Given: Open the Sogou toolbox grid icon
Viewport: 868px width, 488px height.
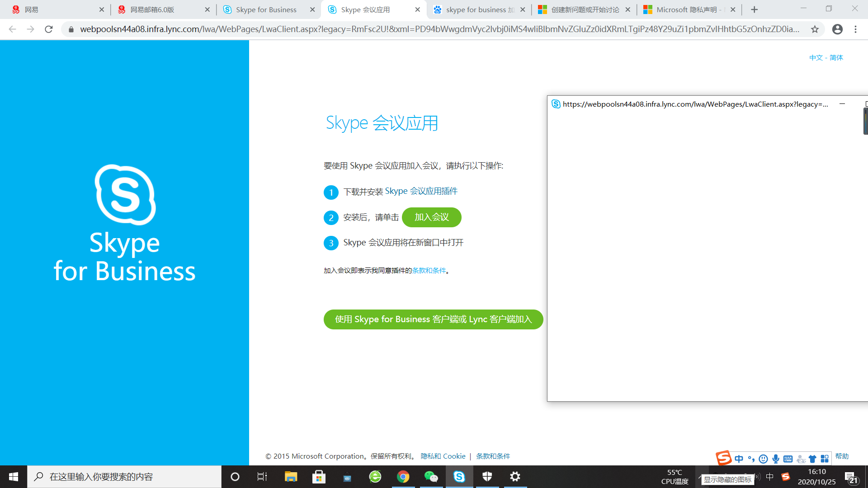Looking at the screenshot, I should click(825, 459).
